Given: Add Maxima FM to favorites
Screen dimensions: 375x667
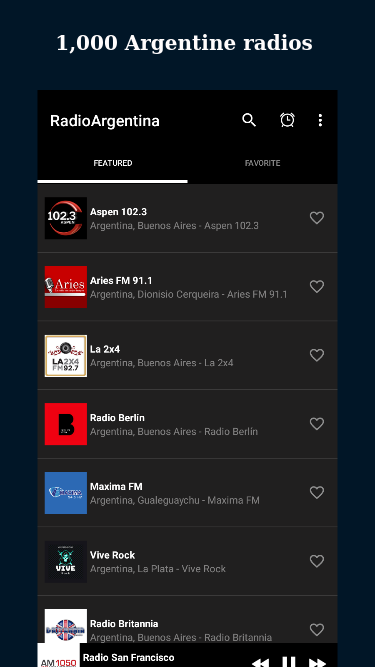Looking at the screenshot, I should pyautogui.click(x=317, y=493).
